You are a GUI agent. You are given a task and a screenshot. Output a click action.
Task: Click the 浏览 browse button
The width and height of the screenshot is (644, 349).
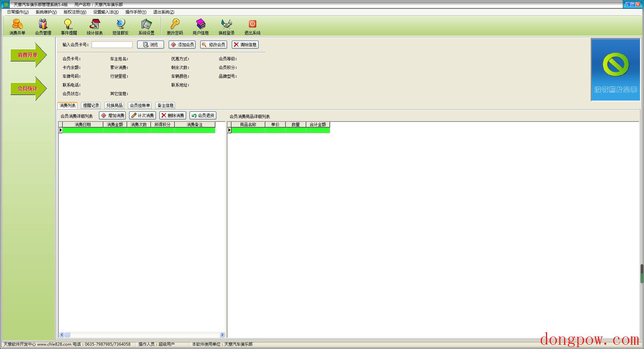tap(150, 45)
